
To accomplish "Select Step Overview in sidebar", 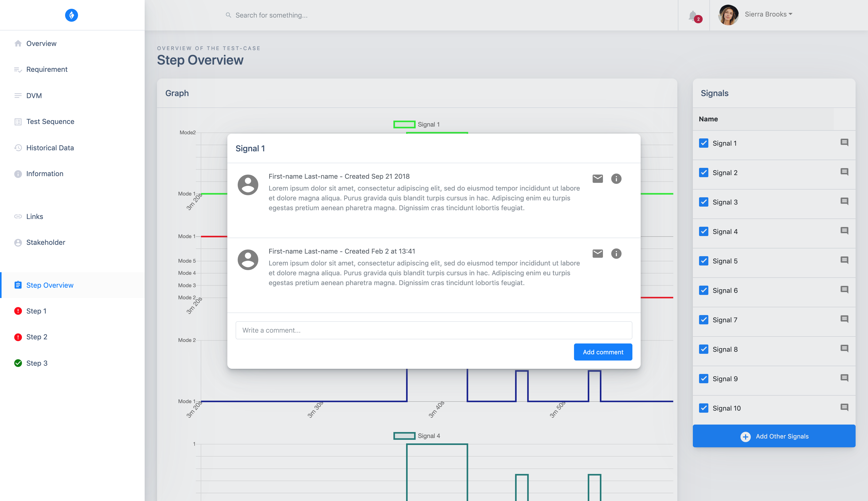I will tap(72, 285).
